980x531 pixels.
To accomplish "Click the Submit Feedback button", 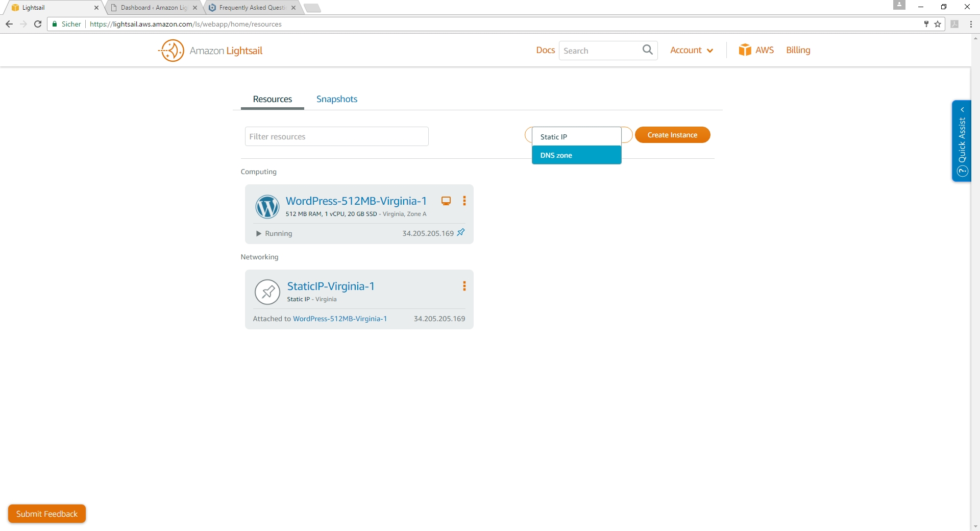I will click(47, 514).
